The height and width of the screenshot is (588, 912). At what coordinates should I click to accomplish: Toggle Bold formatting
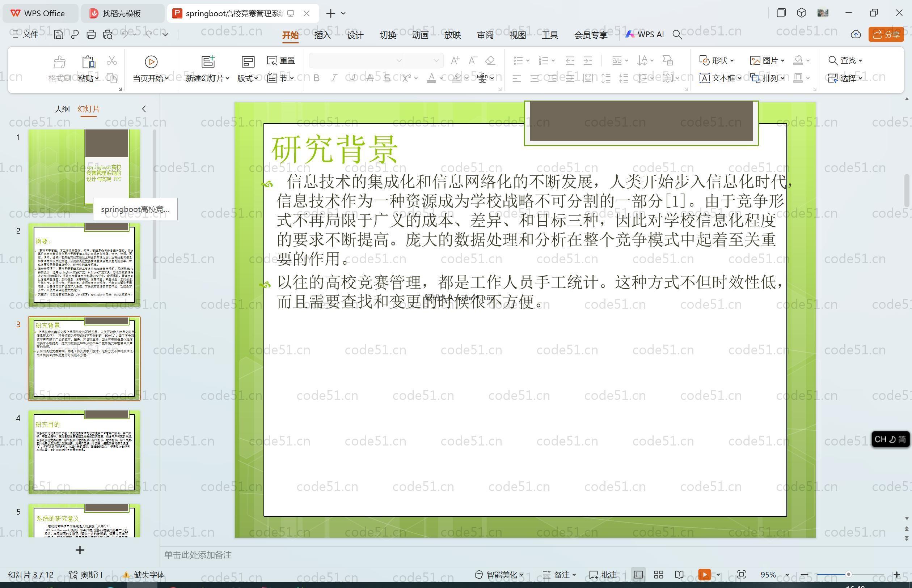(316, 78)
